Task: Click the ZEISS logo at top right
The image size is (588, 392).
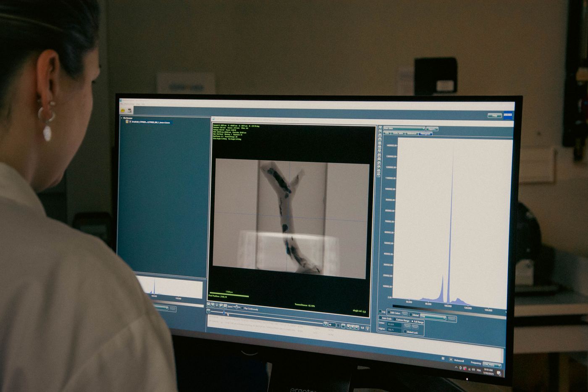Action: point(508,115)
